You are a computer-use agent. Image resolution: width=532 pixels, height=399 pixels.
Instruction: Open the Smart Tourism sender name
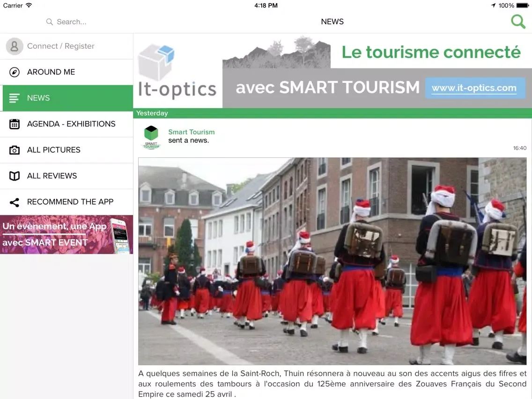point(192,132)
